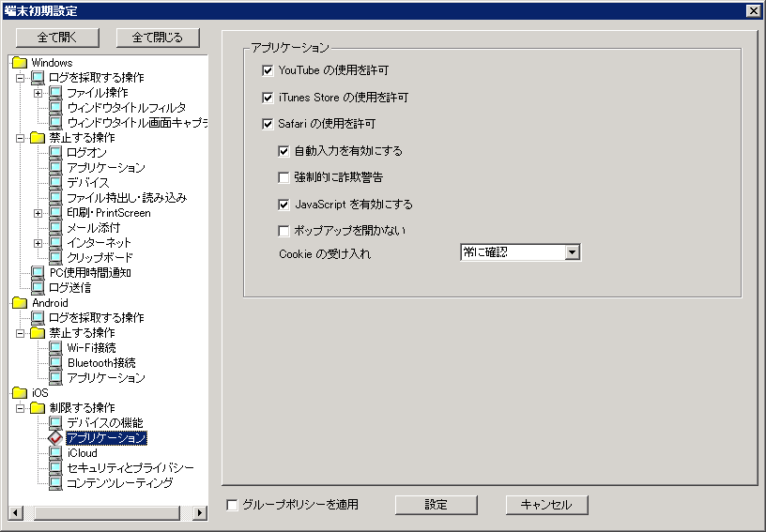Click the monitor icon next to ウィンドウタイトルフィルタ
Viewport: 766px width, 532px height.
(55, 107)
